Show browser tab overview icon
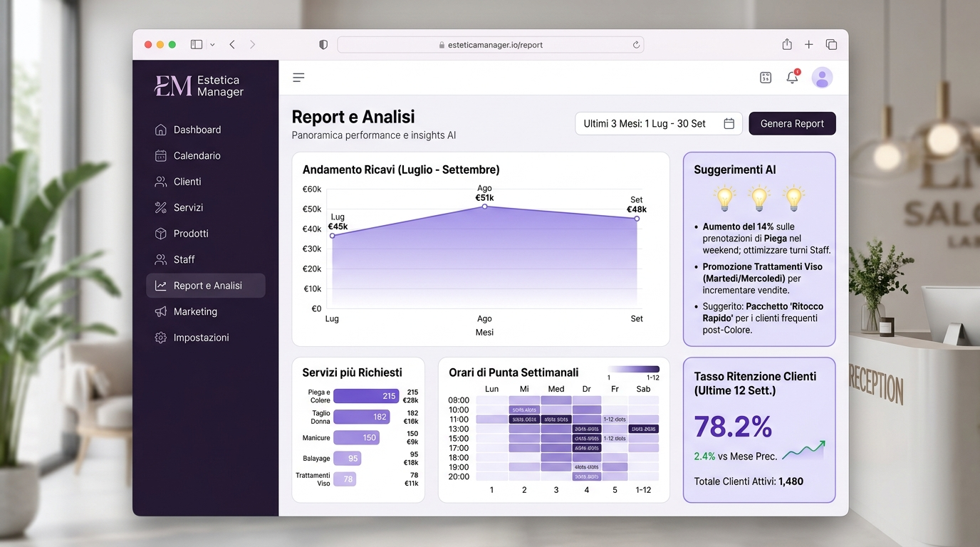Viewport: 980px width, 547px height. coord(831,44)
